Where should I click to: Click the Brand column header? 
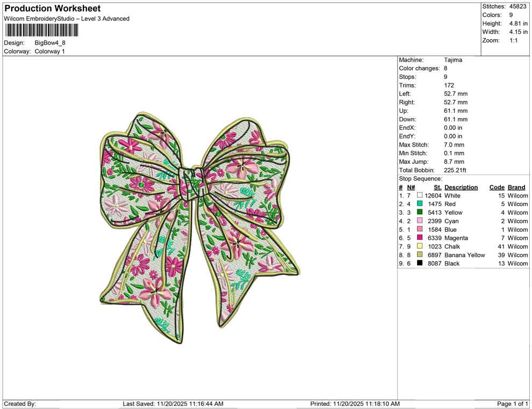(516, 187)
